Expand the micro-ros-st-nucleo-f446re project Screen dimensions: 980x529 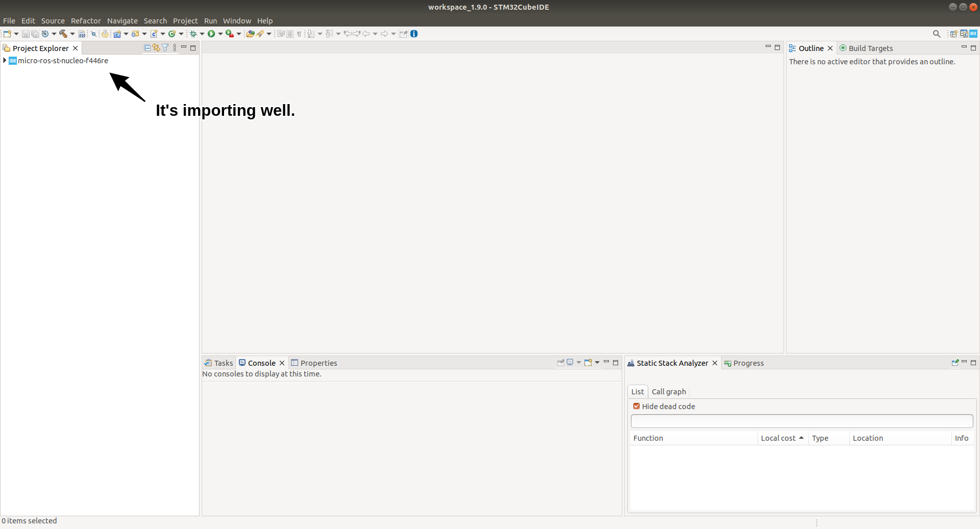(x=5, y=61)
